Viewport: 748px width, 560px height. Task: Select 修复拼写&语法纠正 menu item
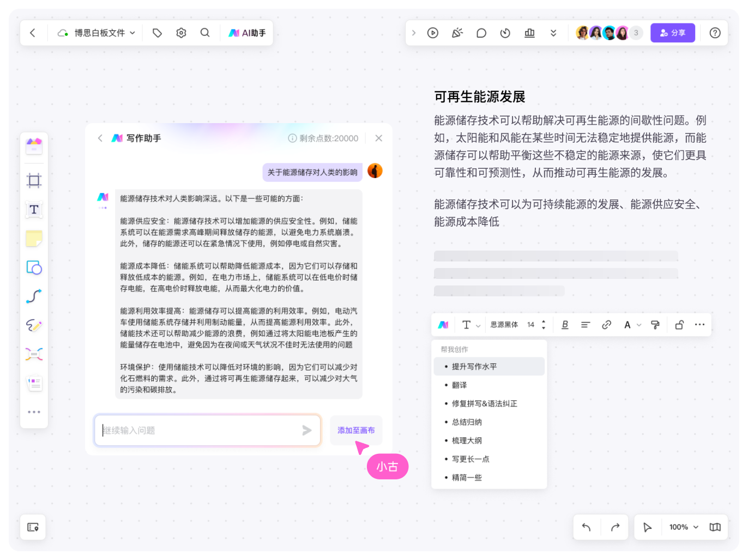click(489, 404)
